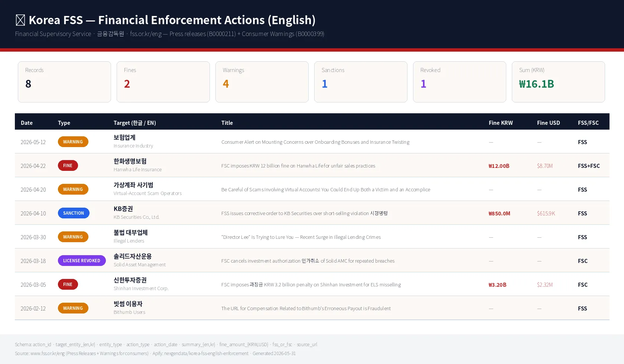Click FSS in the KB Securities row

coord(582,214)
